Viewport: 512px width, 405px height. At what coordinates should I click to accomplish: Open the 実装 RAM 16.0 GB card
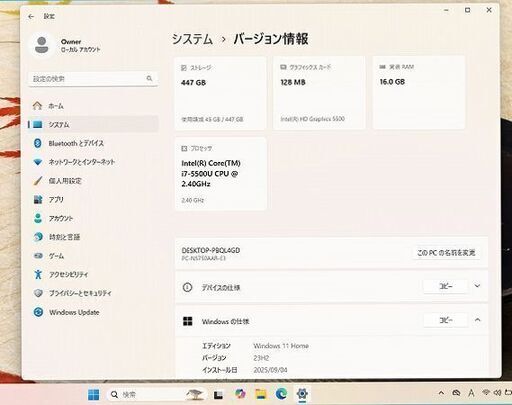pos(419,92)
